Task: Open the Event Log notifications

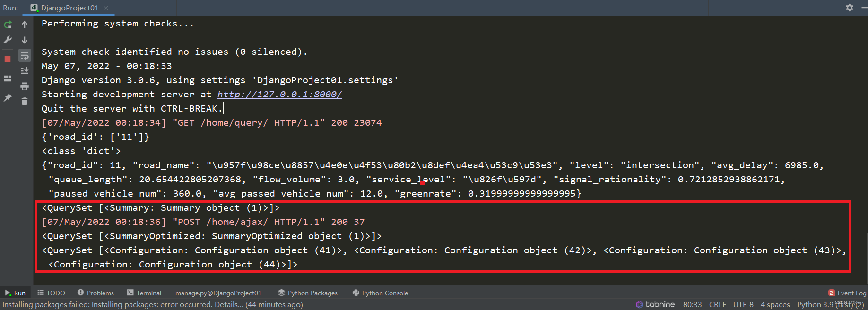Action: [x=847, y=293]
